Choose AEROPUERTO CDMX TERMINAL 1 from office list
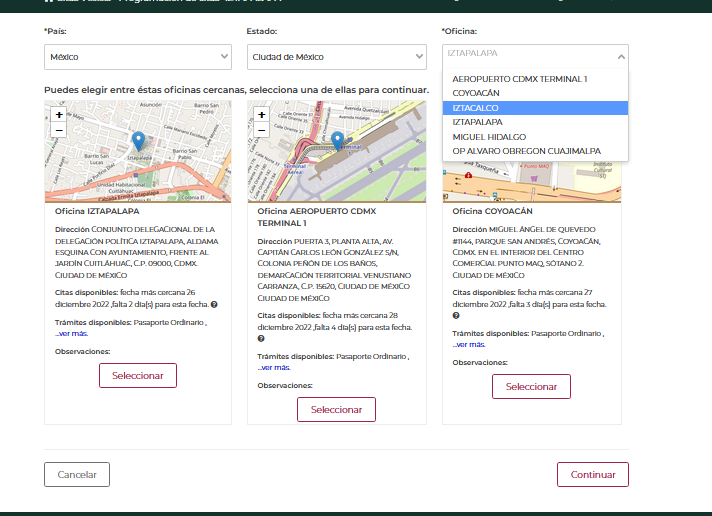Viewport: 712px width, 516px height. (x=519, y=78)
